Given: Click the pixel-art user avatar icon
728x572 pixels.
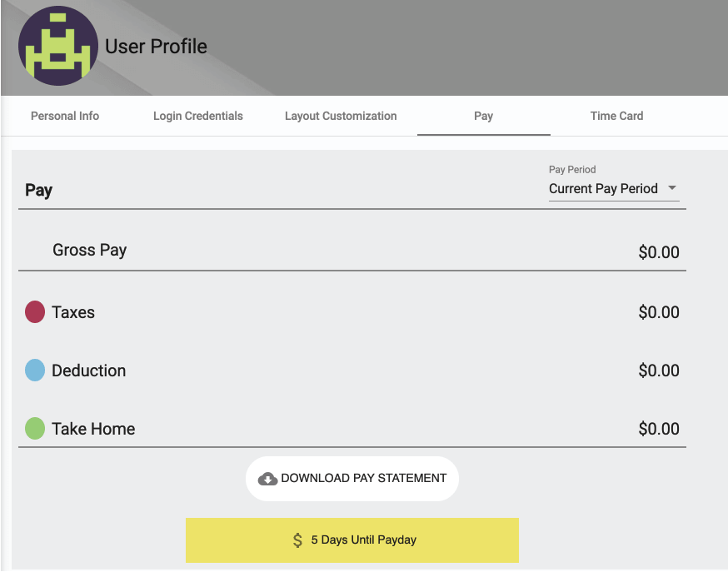Looking at the screenshot, I should click(58, 46).
